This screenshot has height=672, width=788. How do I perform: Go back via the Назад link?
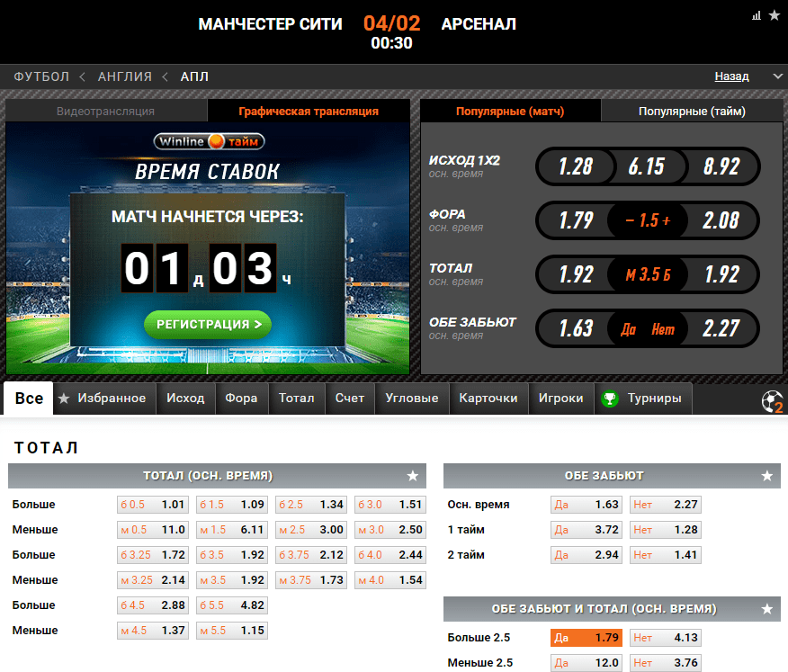point(731,76)
